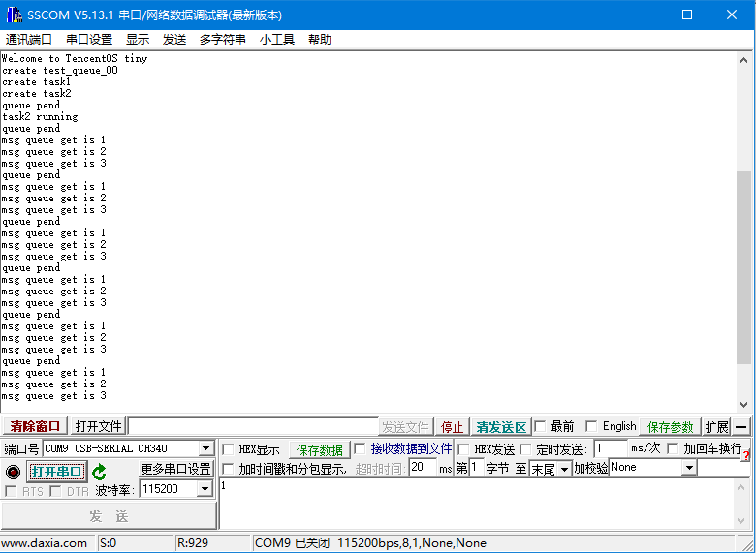This screenshot has height=553, width=756.
Task: Open the 小工具 menu
Action: click(x=277, y=40)
